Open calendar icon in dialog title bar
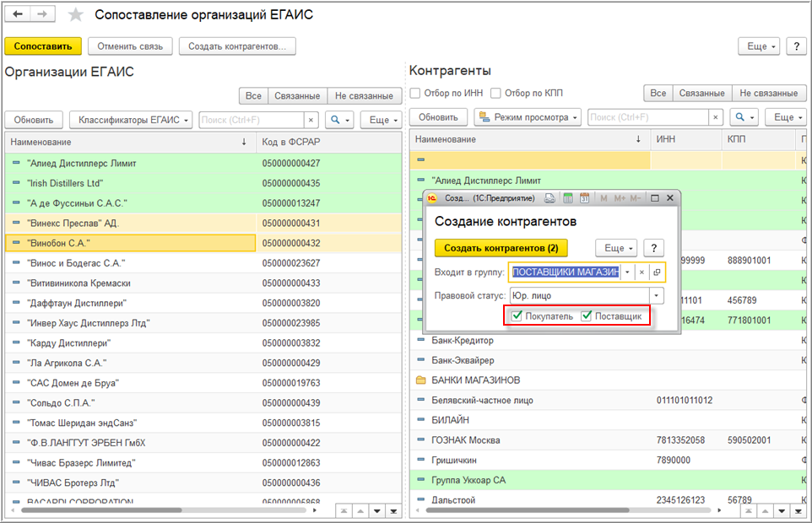Viewport: 812px width, 523px height. [585, 198]
